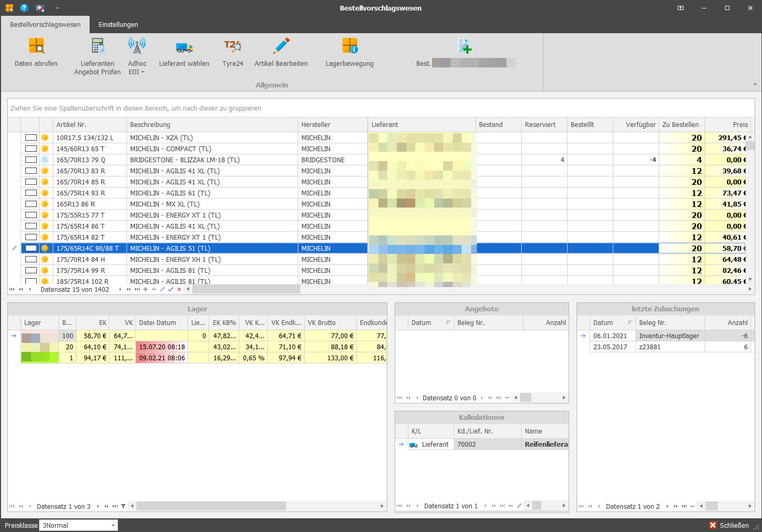
Task: Click the filter funnel in Lager navigator
Action: pos(123,506)
